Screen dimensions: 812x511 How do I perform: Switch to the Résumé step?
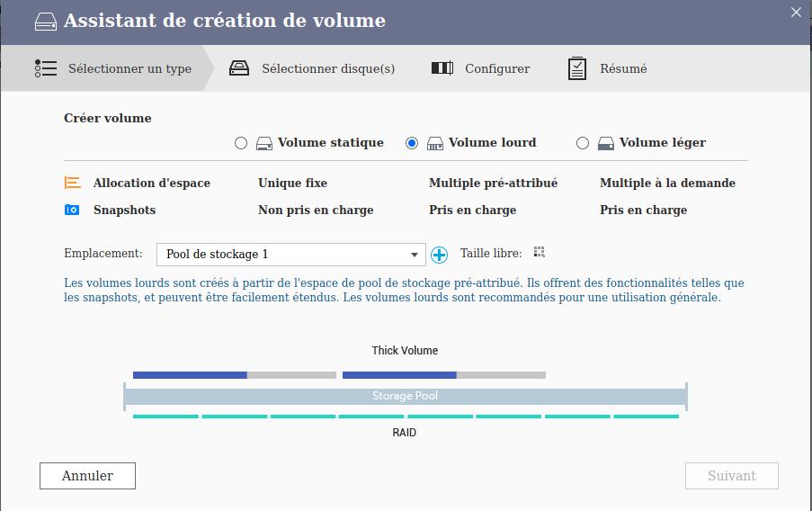[x=623, y=68]
